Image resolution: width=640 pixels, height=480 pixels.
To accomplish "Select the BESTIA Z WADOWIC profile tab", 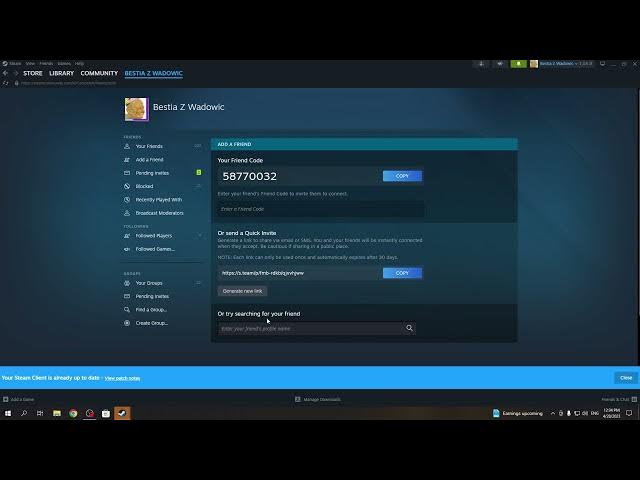I will tap(153, 73).
